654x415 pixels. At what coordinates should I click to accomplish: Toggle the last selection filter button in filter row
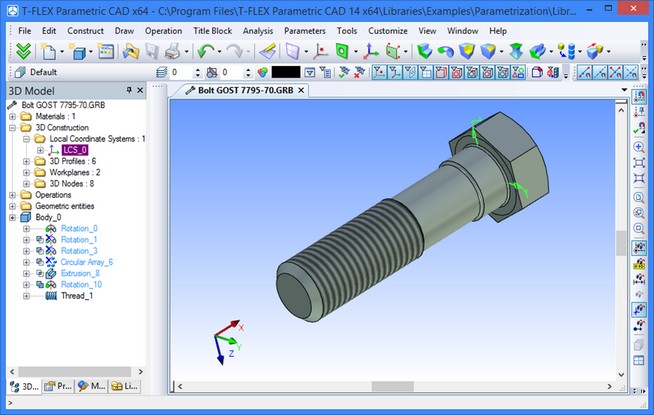tap(518, 73)
